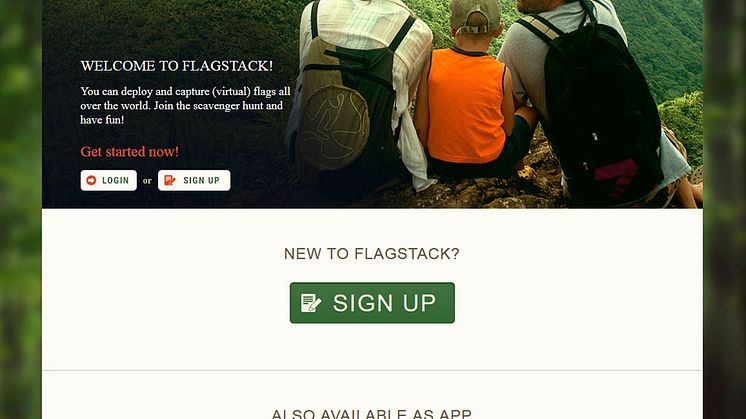Click the 'NEW TO FLAGSTACK?' heading
The height and width of the screenshot is (419, 746).
[x=372, y=253]
